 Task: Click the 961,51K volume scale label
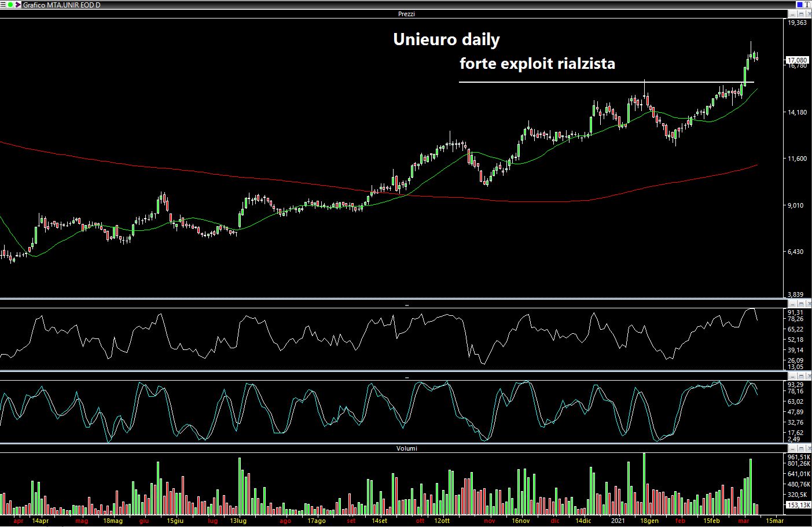799,456
